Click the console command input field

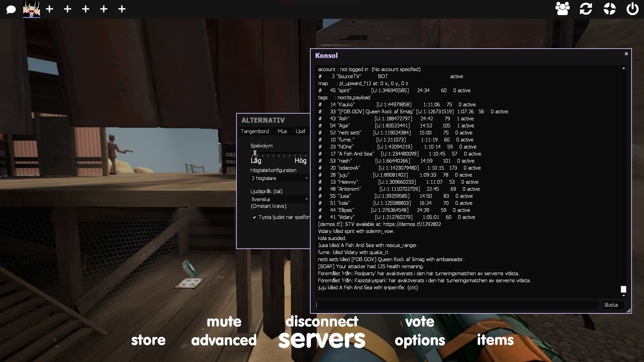pos(457,305)
